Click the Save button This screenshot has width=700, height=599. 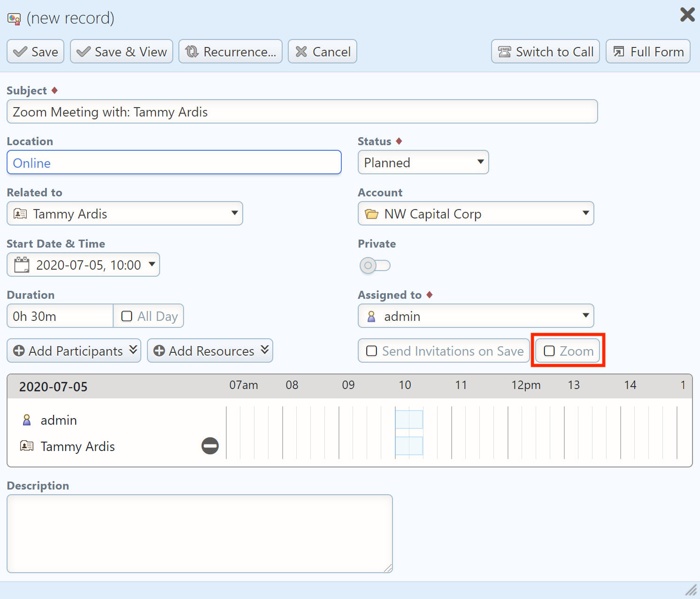click(35, 51)
